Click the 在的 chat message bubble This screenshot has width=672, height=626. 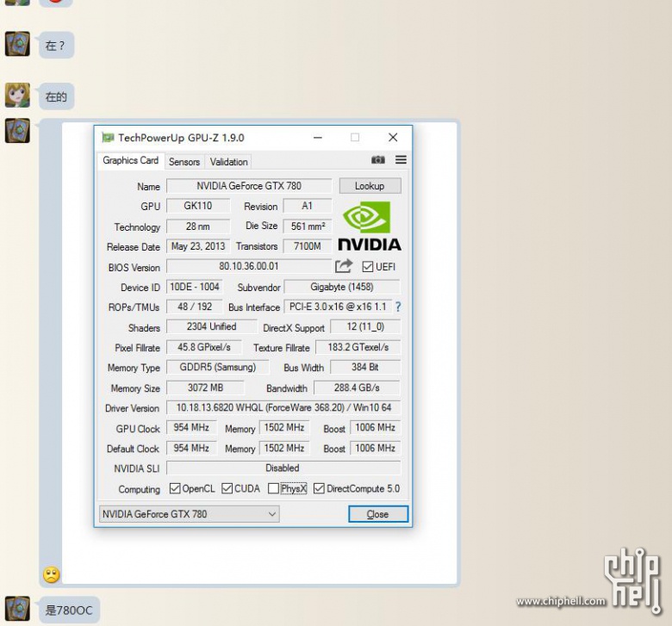pyautogui.click(x=56, y=96)
